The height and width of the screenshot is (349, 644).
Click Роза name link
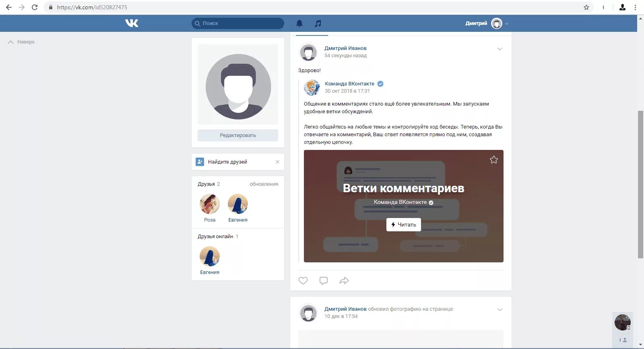[x=210, y=220]
